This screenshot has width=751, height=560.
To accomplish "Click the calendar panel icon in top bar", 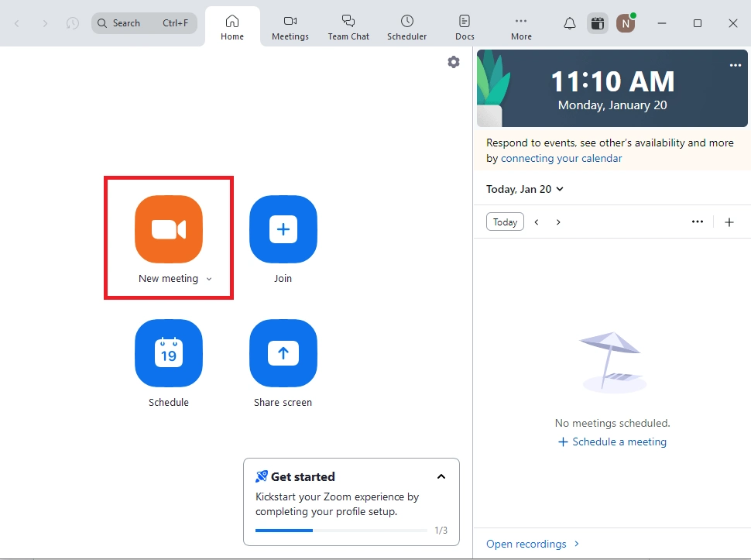I will coord(597,23).
